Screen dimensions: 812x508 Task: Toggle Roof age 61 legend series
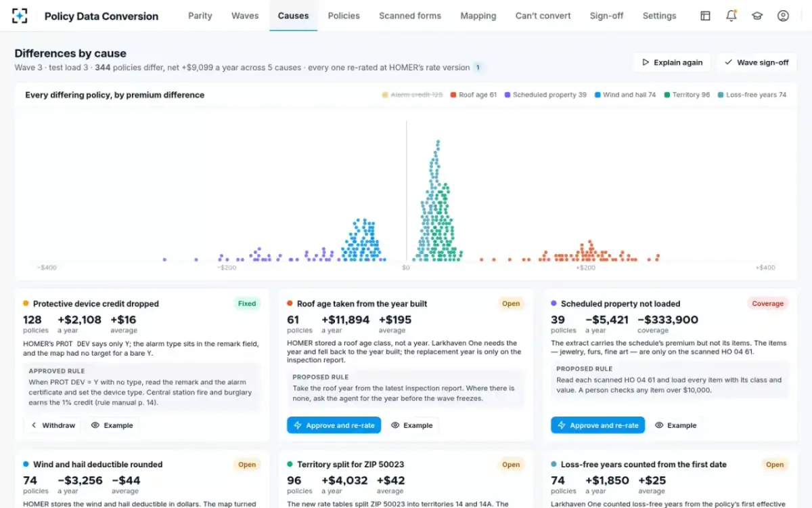[473, 95]
